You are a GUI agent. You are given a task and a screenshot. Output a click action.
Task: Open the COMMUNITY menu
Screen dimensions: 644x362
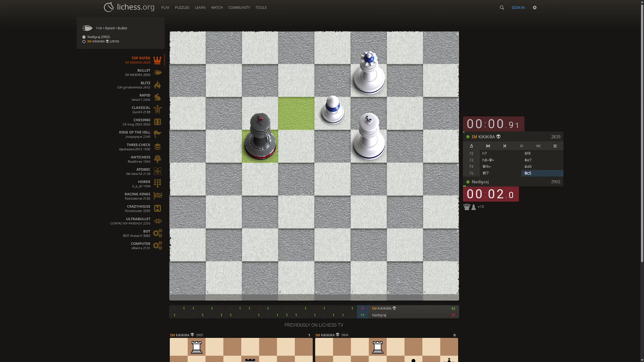tap(239, 7)
